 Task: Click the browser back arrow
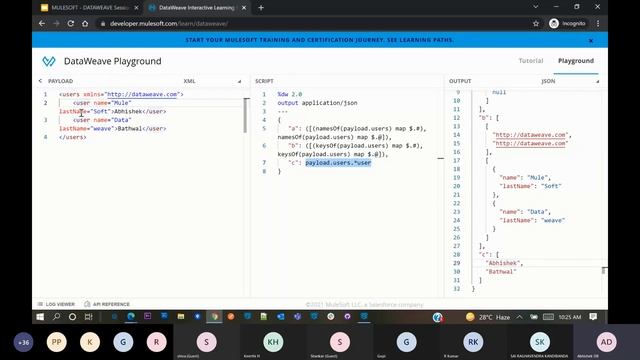tap(42, 24)
